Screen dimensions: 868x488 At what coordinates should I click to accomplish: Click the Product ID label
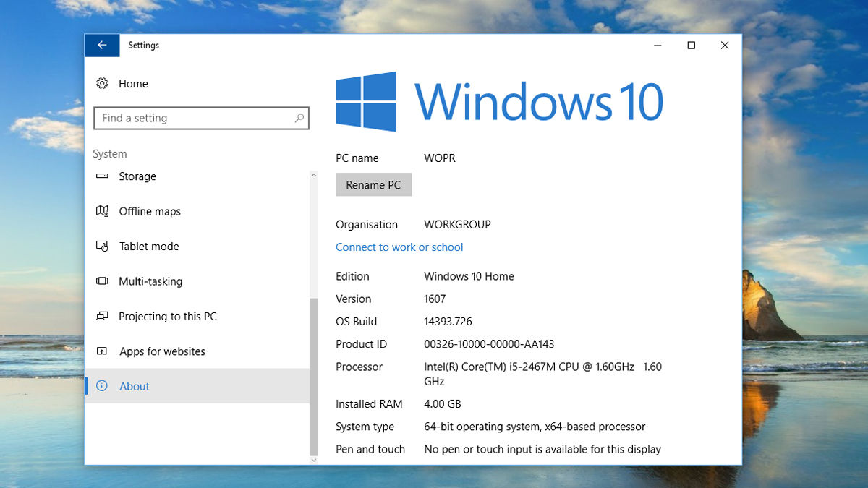[362, 344]
